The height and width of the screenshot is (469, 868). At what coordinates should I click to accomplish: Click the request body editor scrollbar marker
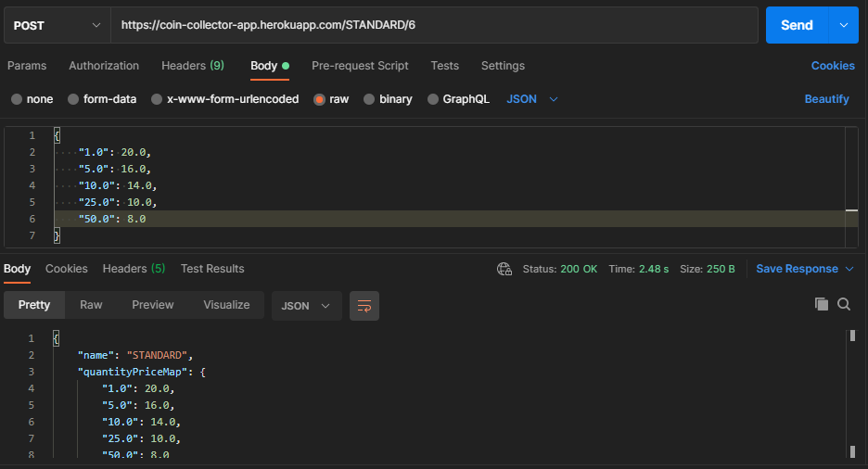point(851,210)
